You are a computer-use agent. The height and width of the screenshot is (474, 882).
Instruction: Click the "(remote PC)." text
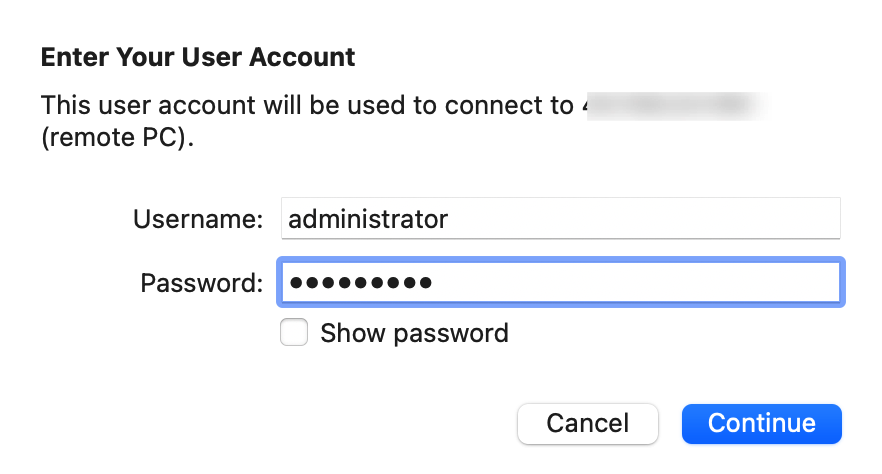(117, 138)
